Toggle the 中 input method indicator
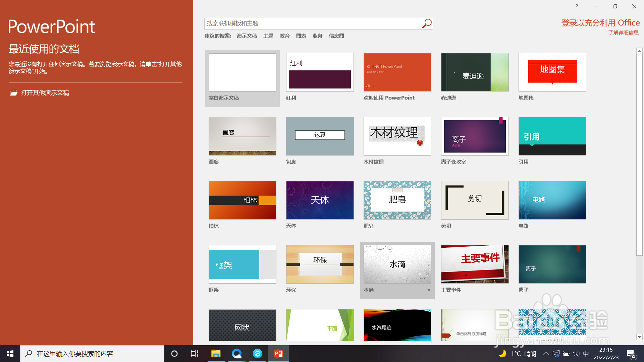Screen dimensions: 644x362 tap(586, 354)
